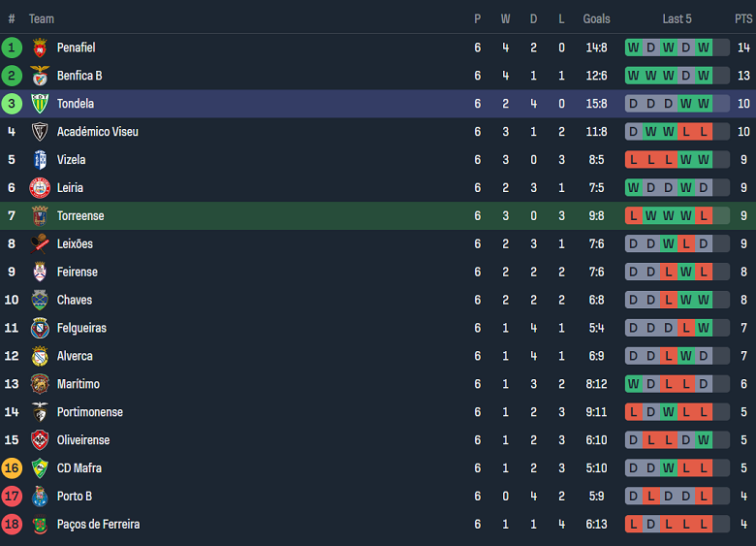
Task: Open the Portimonense team page link
Action: click(89, 412)
